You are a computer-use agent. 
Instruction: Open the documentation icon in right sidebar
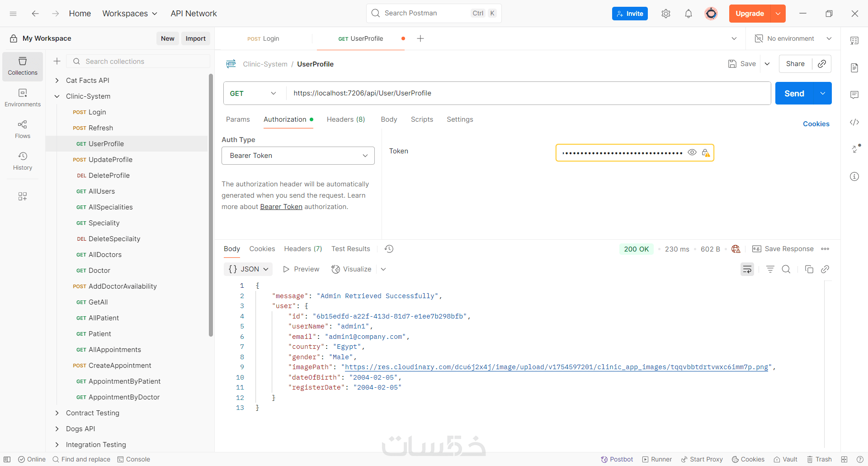854,68
